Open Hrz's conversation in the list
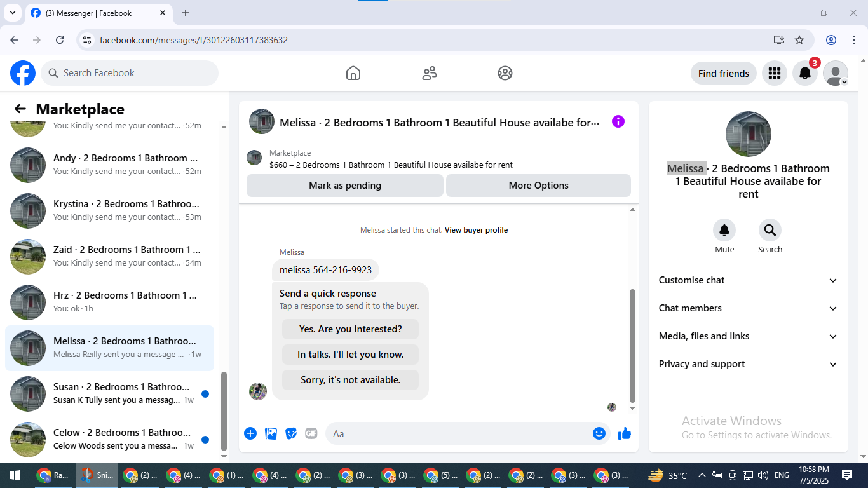This screenshot has height=488, width=868. tap(109, 302)
